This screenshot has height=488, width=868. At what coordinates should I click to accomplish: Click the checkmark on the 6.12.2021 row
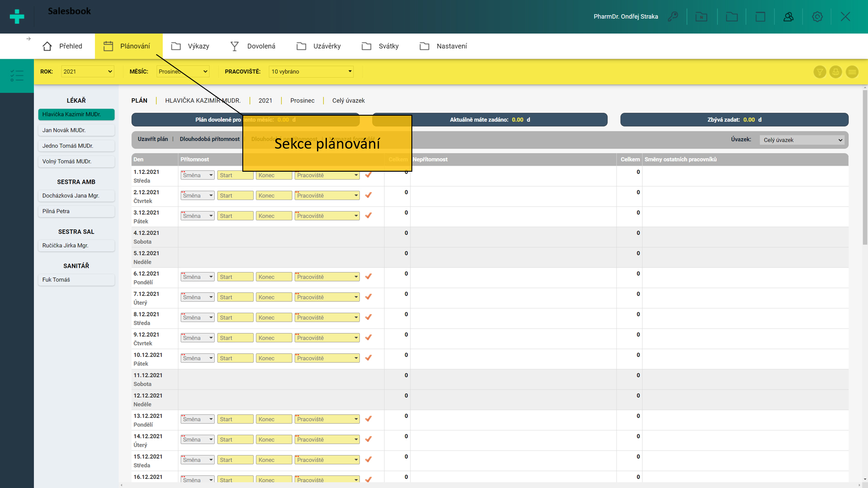[368, 277]
